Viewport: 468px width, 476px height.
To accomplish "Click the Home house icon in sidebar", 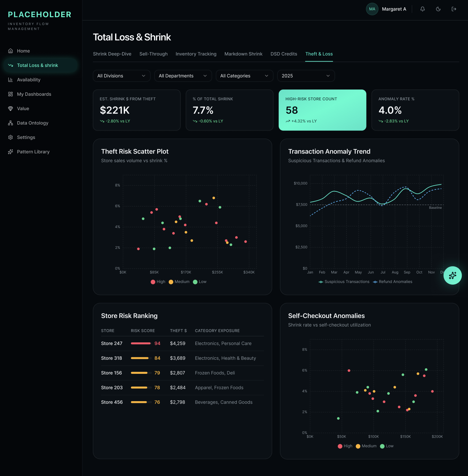I will pos(10,51).
